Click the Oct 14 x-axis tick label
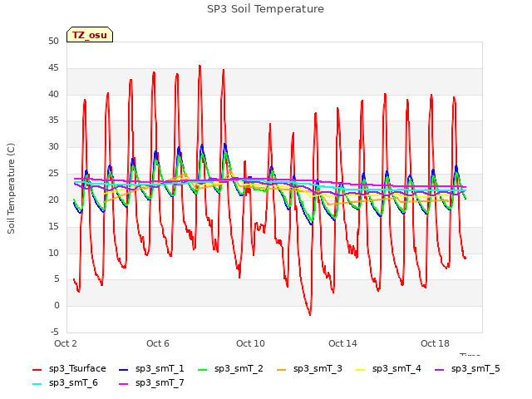The height and width of the screenshot is (399, 532). 342,343
